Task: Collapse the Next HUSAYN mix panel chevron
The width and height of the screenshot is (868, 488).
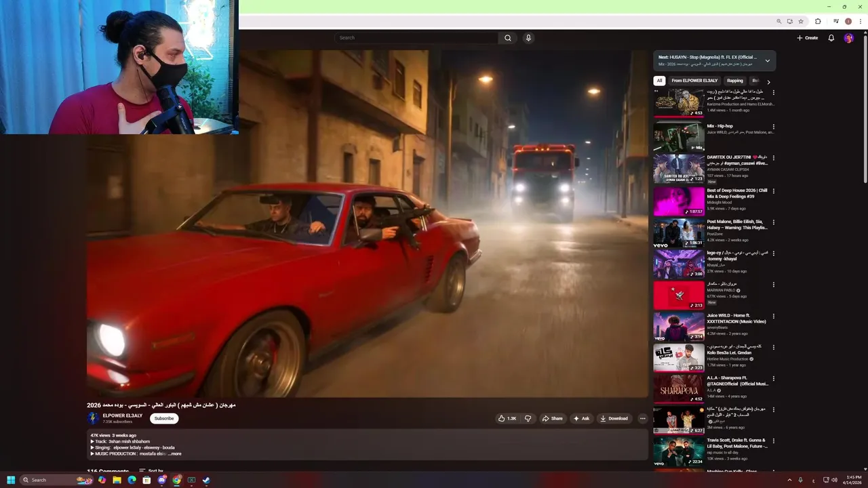Action: [768, 60]
